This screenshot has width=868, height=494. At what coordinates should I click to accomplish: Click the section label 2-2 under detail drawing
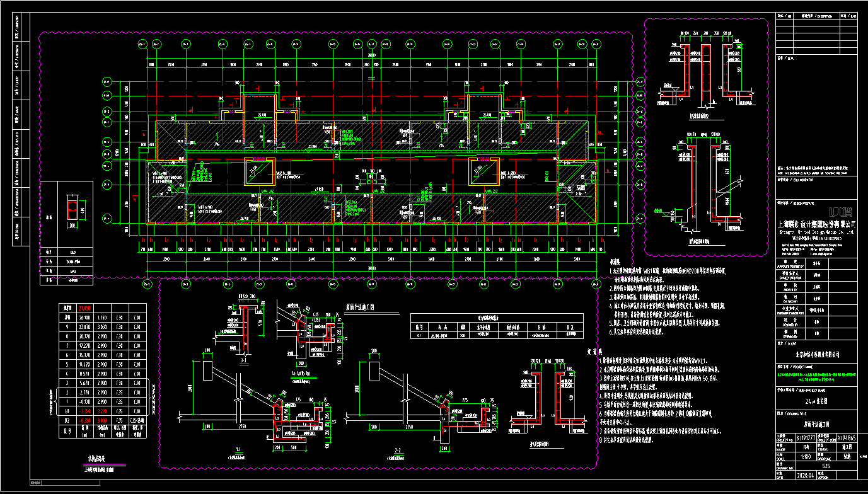point(397,450)
